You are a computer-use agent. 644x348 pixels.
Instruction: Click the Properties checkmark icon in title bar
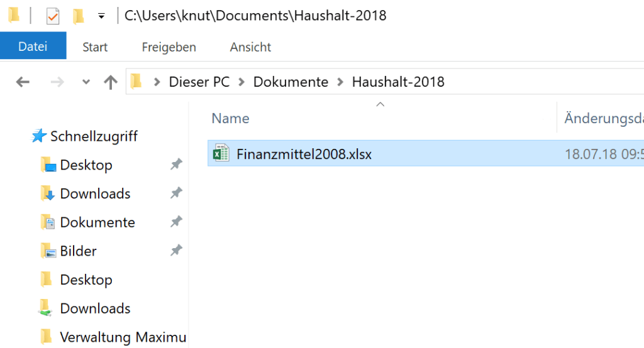pos(53,16)
